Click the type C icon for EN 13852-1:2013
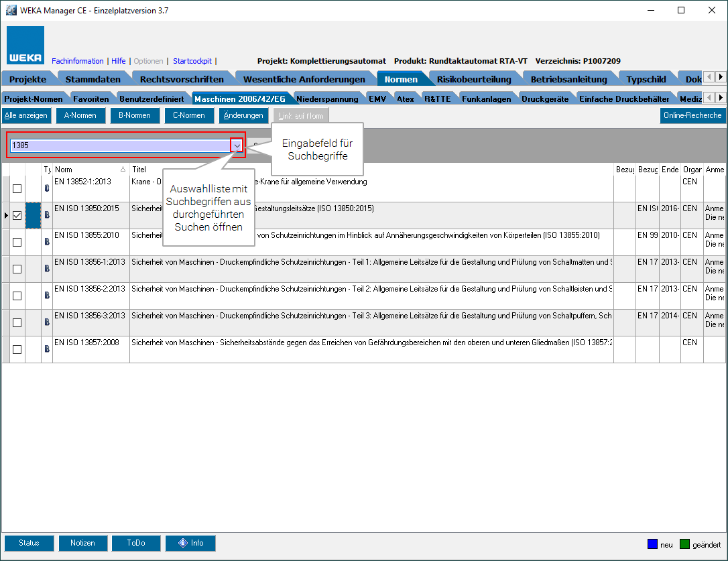 coord(47,188)
